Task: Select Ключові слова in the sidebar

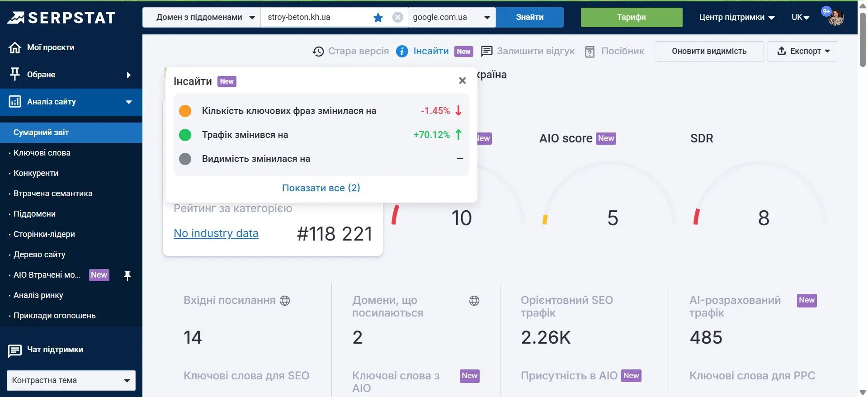Action: [x=42, y=153]
